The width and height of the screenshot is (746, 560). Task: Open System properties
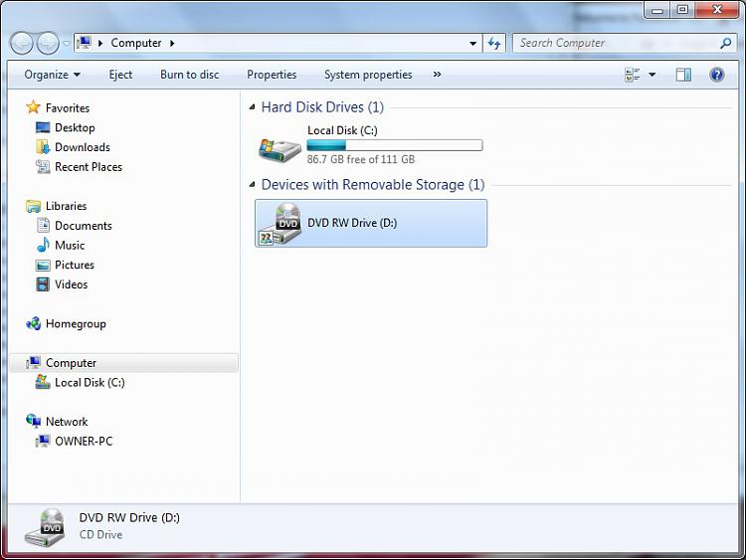pos(368,75)
